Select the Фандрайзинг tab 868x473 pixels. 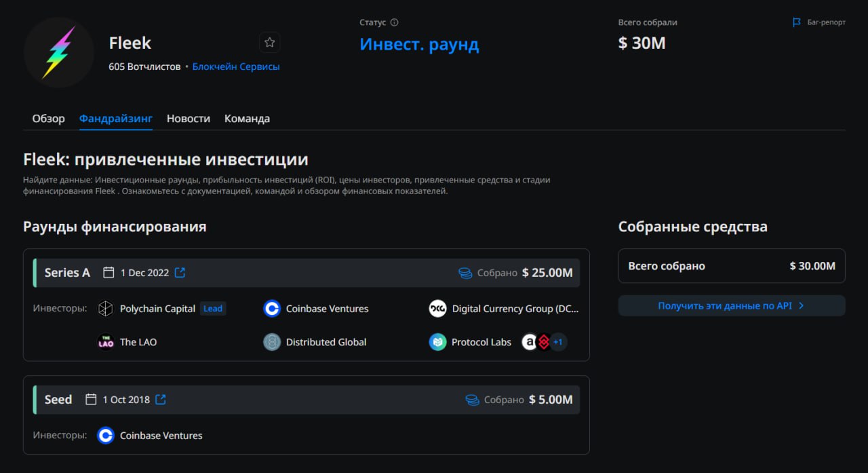pyautogui.click(x=116, y=119)
